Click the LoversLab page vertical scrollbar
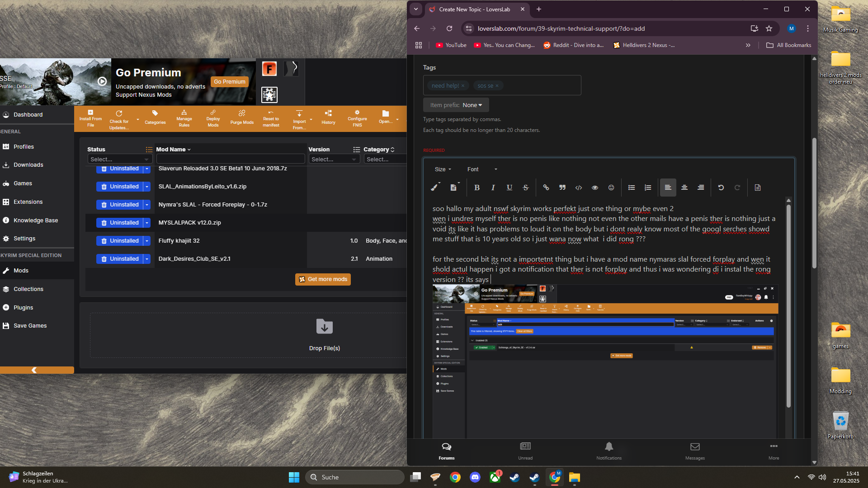Viewport: 868px width, 488px height. point(814,203)
